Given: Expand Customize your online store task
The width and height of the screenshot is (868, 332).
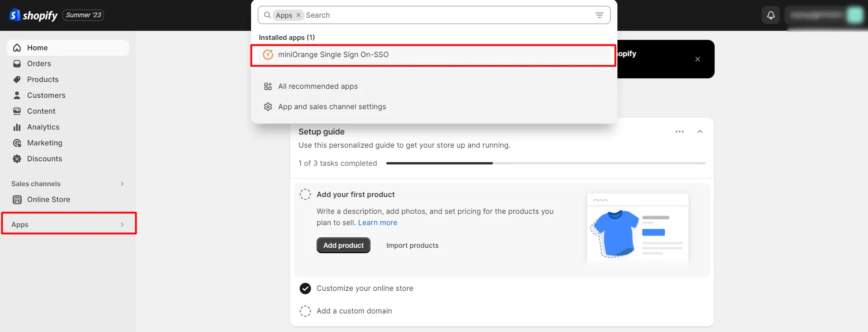Looking at the screenshot, I should coord(365,288).
